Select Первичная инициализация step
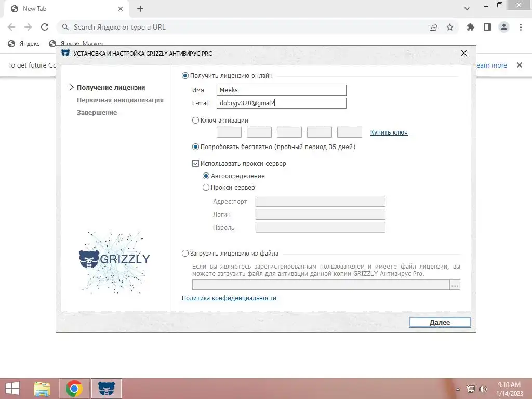This screenshot has width=532, height=399. click(x=120, y=100)
